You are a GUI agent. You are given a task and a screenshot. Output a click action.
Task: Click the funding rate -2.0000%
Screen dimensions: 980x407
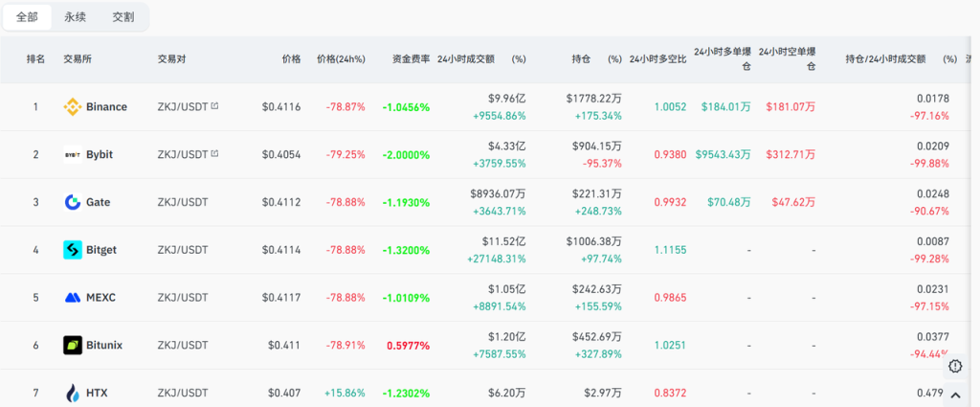(406, 155)
